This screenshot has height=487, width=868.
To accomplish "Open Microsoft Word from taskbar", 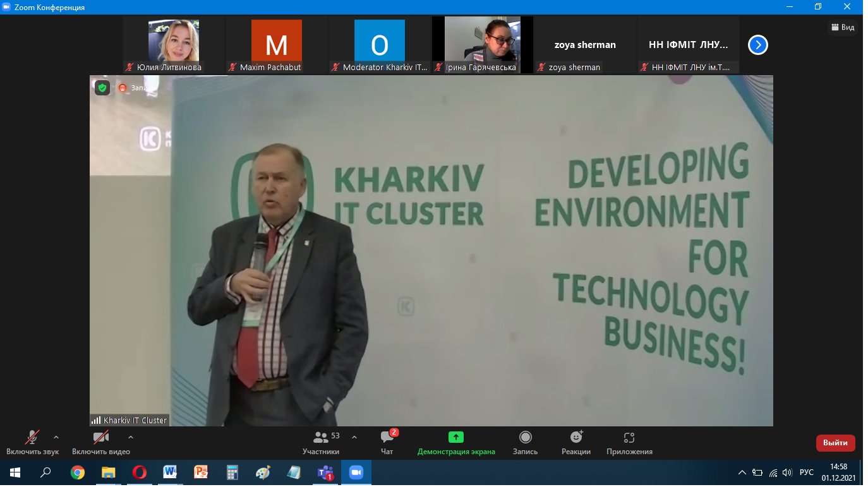I will [170, 472].
